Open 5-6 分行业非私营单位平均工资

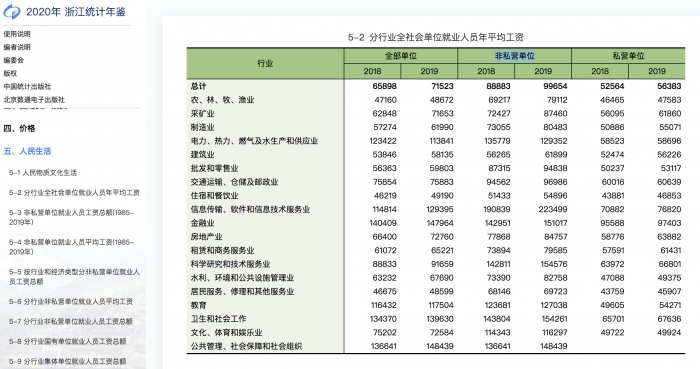[71, 302]
